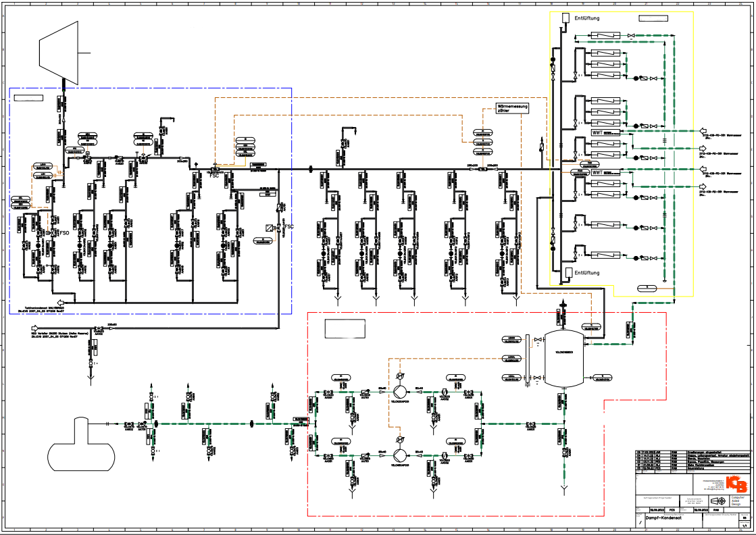Select the horizontal storage tank symbol at bottom left

coord(81,444)
